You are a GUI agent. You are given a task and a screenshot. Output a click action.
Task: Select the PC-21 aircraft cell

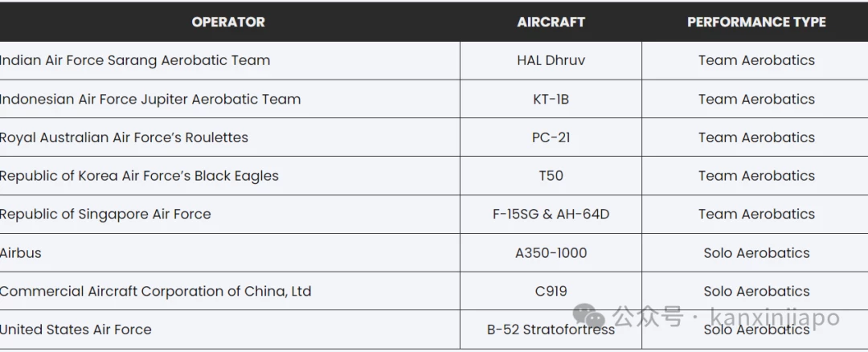551,137
